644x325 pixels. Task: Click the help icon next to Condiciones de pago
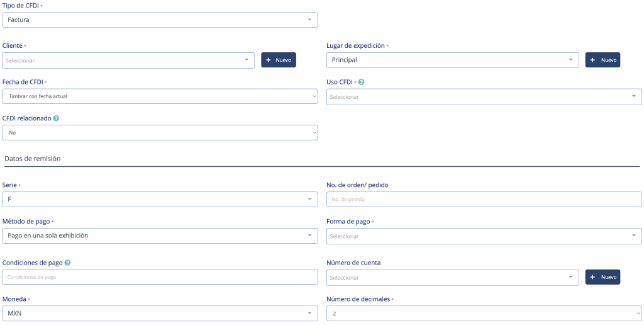[x=67, y=263]
